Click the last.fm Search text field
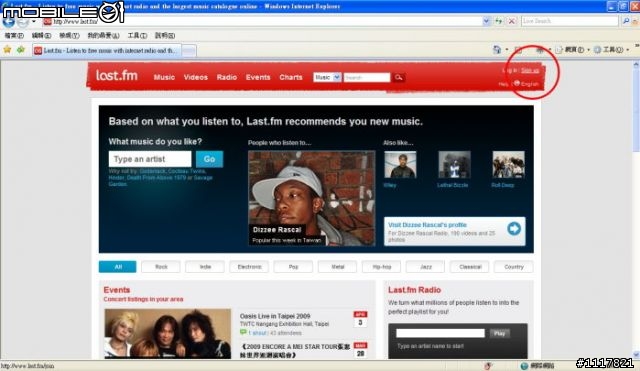Screen dimensions: 640x371 tap(367, 77)
